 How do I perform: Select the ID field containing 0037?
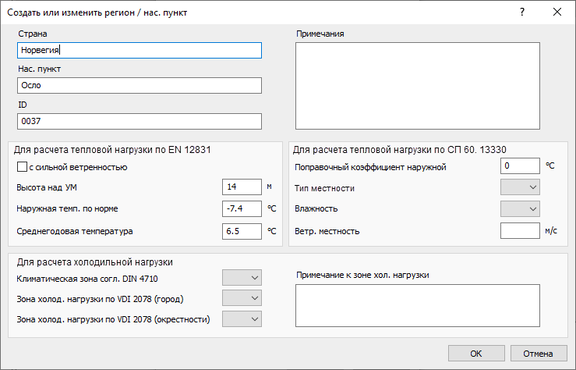click(x=139, y=121)
